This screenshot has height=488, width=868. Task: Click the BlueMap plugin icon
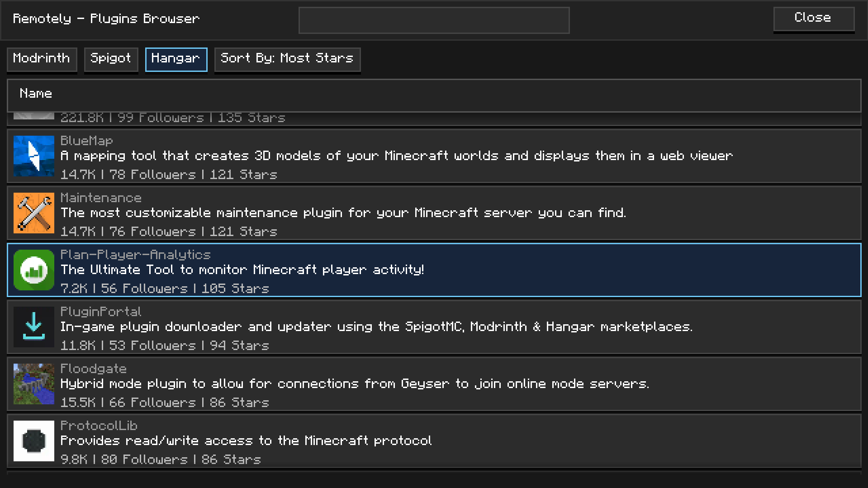click(33, 156)
